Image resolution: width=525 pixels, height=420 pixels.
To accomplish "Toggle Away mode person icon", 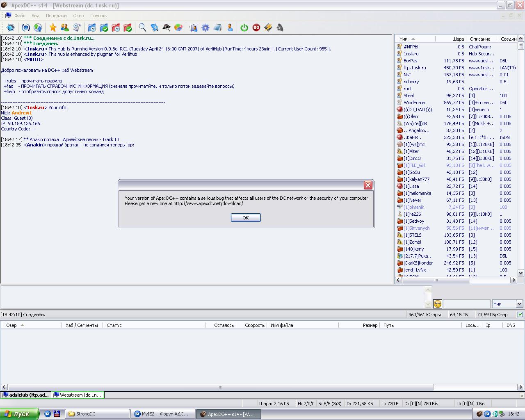I will [x=230, y=27].
